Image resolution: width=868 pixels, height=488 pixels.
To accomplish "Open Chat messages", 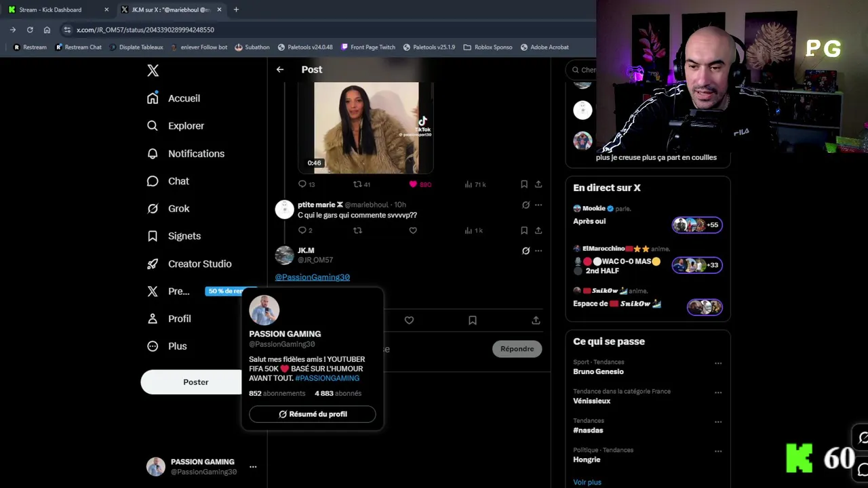I will pos(168,181).
